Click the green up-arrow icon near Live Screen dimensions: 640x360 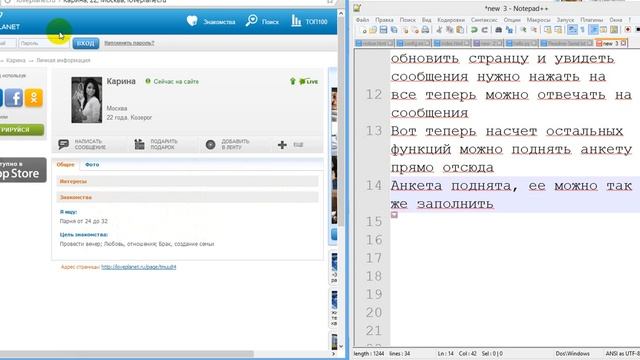[292, 81]
